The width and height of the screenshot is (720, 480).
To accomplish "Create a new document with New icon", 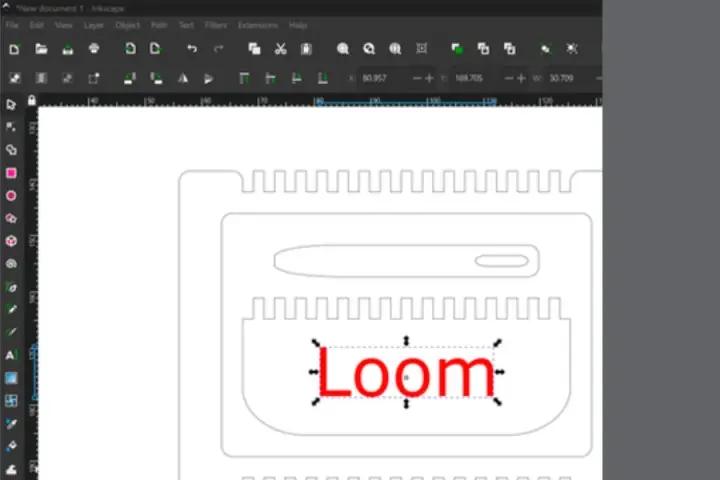I will pyautogui.click(x=14, y=49).
